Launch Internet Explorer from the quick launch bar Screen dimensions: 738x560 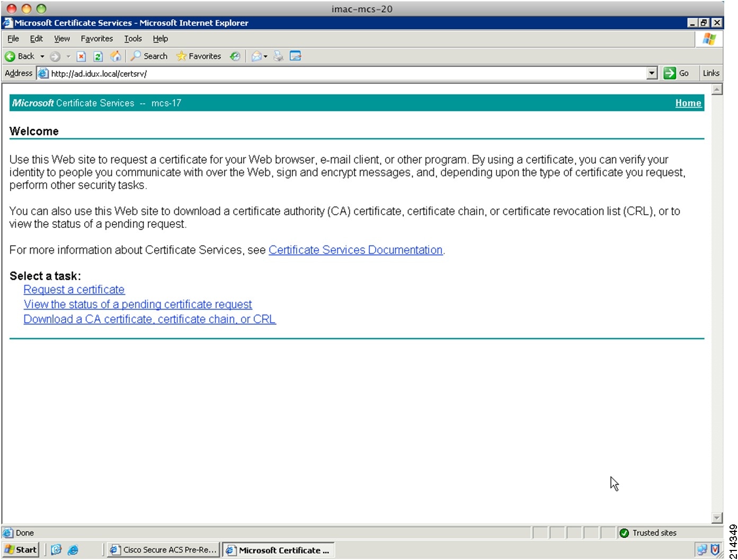click(73, 550)
